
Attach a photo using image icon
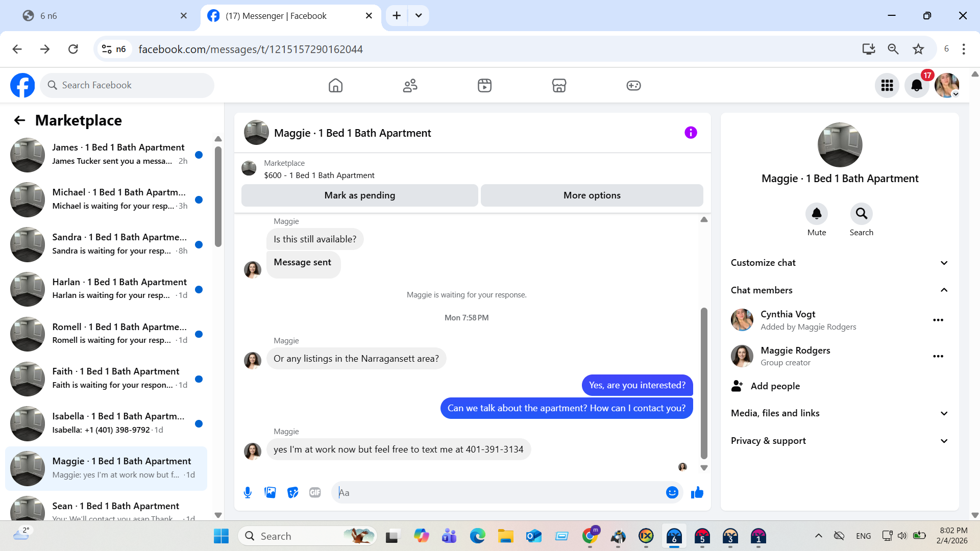click(x=270, y=492)
